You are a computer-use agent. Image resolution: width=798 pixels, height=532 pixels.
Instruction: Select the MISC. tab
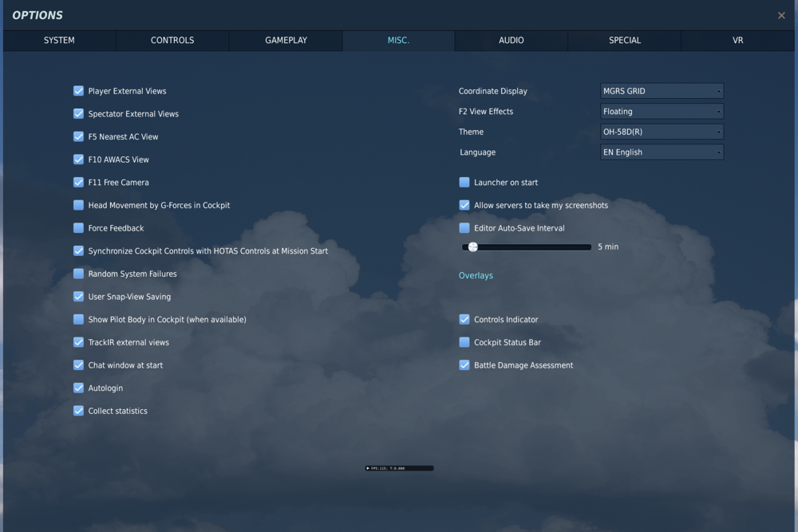398,40
